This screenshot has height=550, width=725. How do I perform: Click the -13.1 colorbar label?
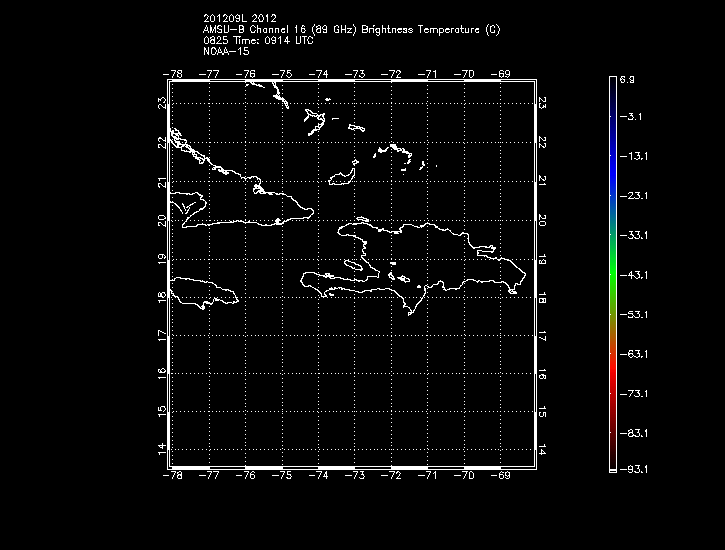pos(633,156)
